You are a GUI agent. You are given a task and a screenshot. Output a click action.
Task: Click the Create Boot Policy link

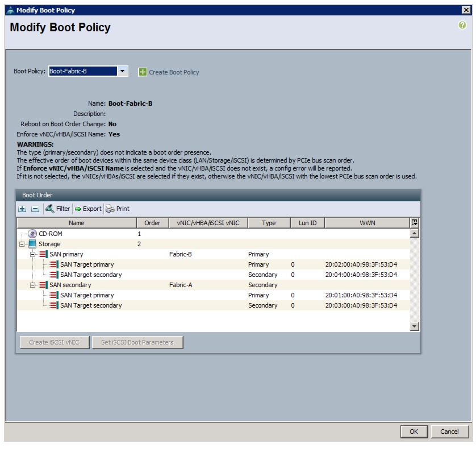(174, 72)
